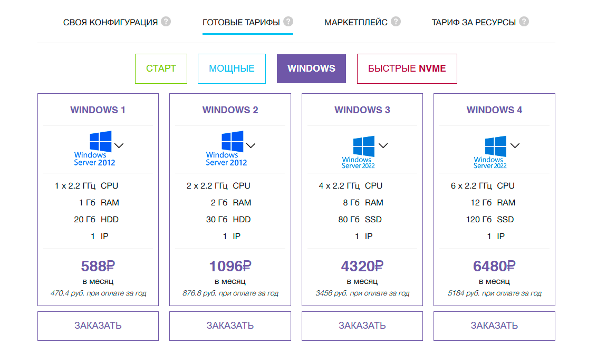Show Быстрые NVMe tariffs
The height and width of the screenshot is (364, 597).
(x=407, y=68)
